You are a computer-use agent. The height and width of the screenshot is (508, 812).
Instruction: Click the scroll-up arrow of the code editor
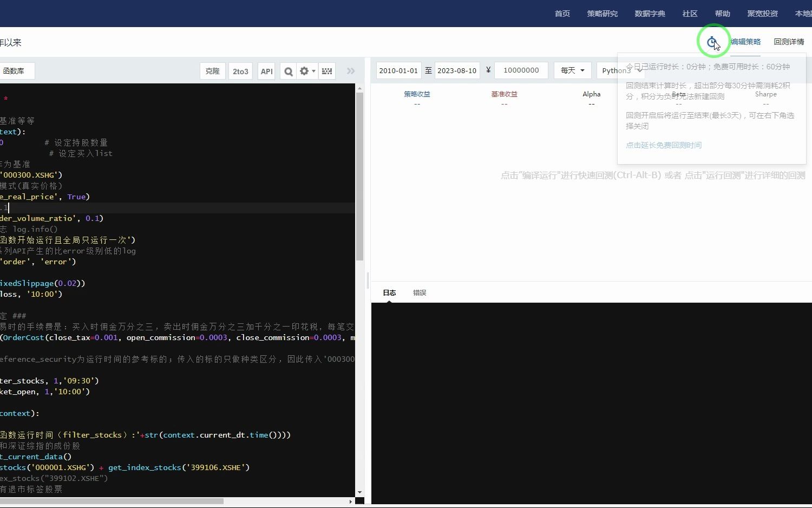(x=359, y=88)
